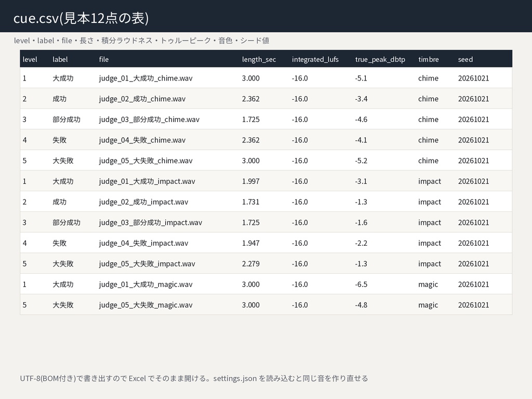Screen dimensions: 532x399
Task: Click timbre 'magic' in the 大成功 row
Action: coord(428,285)
